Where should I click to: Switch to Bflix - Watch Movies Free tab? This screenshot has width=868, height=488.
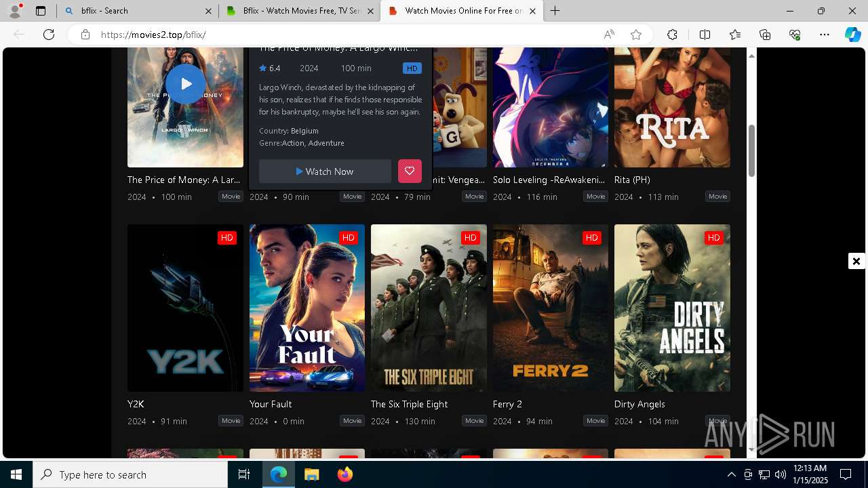299,11
